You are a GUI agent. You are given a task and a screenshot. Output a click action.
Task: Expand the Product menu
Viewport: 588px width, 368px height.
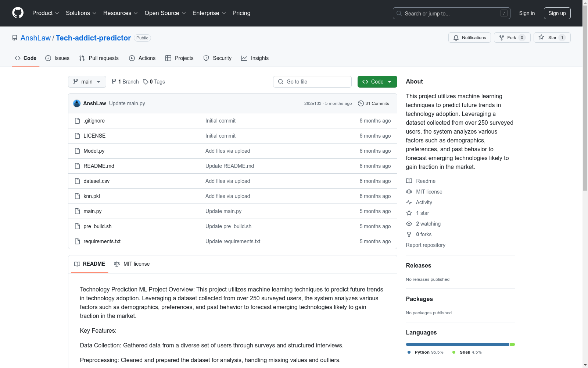tap(46, 13)
